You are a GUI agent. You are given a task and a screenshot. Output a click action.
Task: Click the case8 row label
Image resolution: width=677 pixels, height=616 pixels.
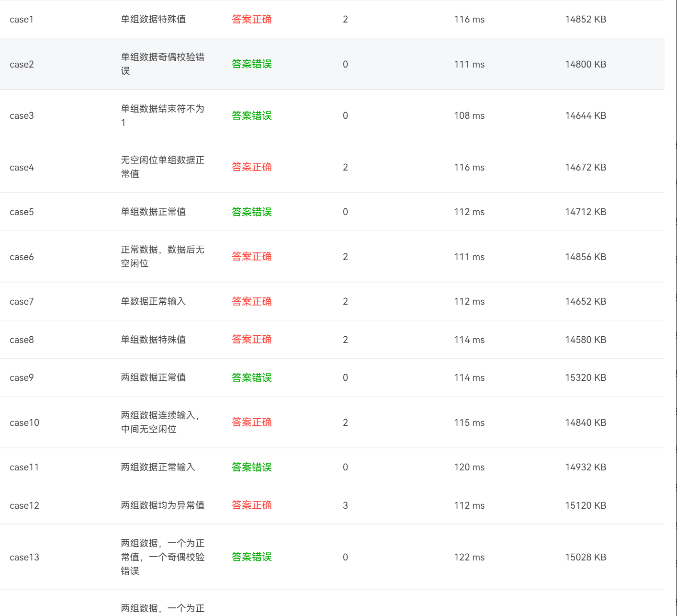click(x=22, y=340)
